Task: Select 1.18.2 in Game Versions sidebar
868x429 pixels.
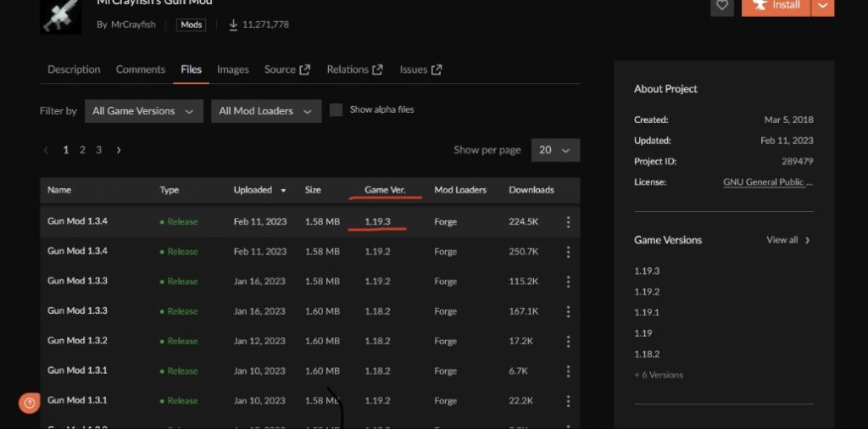Action: tap(647, 354)
